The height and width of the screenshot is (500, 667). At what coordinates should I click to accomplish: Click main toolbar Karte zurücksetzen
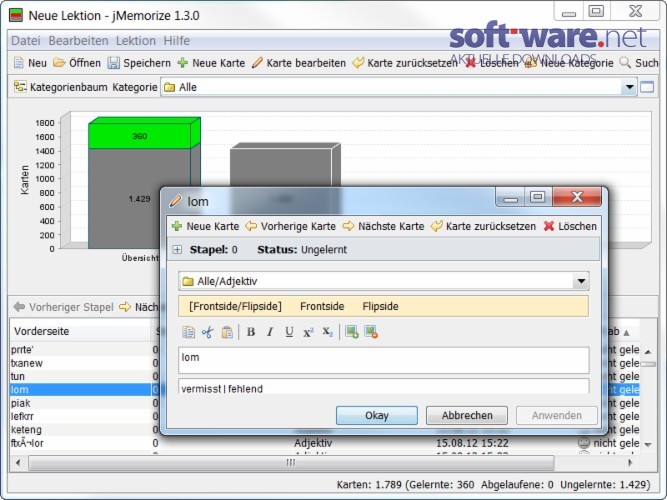pos(405,63)
